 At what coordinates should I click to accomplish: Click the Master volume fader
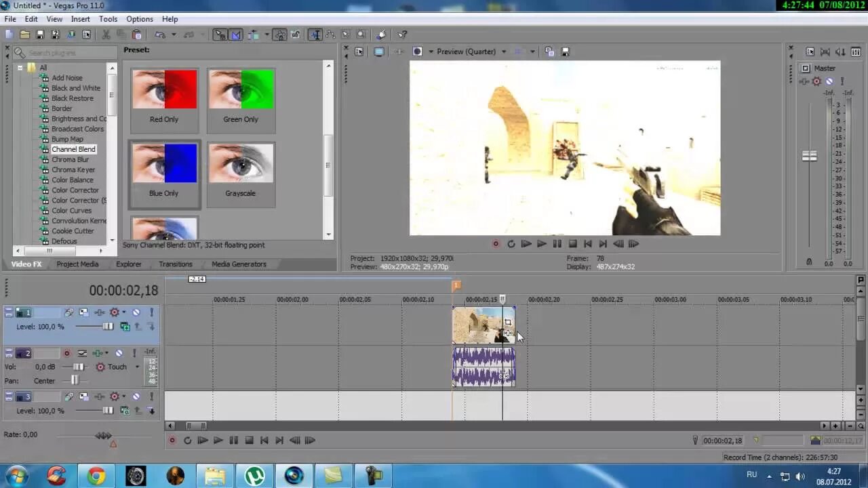(809, 156)
